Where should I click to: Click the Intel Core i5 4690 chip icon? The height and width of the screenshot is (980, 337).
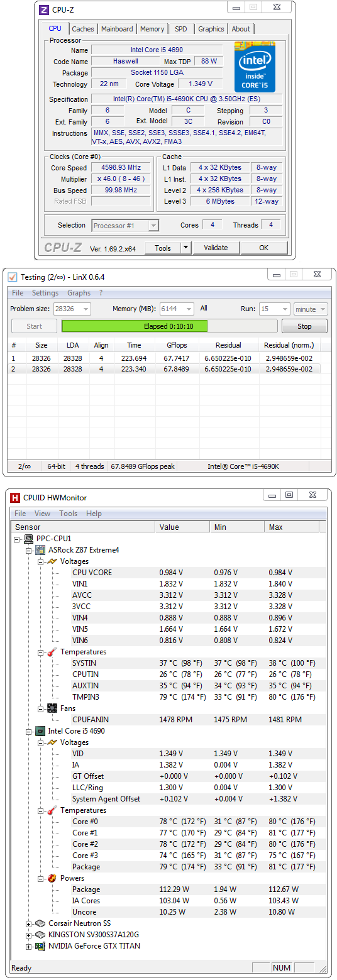click(x=40, y=731)
